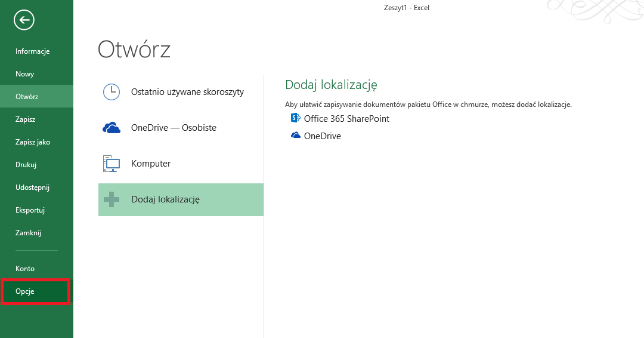Click the green plus icon
Screen dimensions: 644x338
(112, 199)
